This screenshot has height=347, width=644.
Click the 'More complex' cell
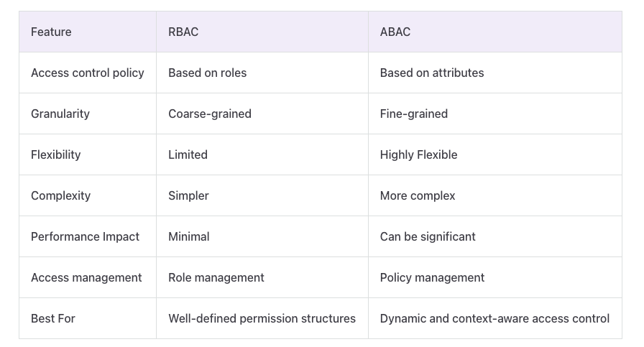(x=418, y=195)
